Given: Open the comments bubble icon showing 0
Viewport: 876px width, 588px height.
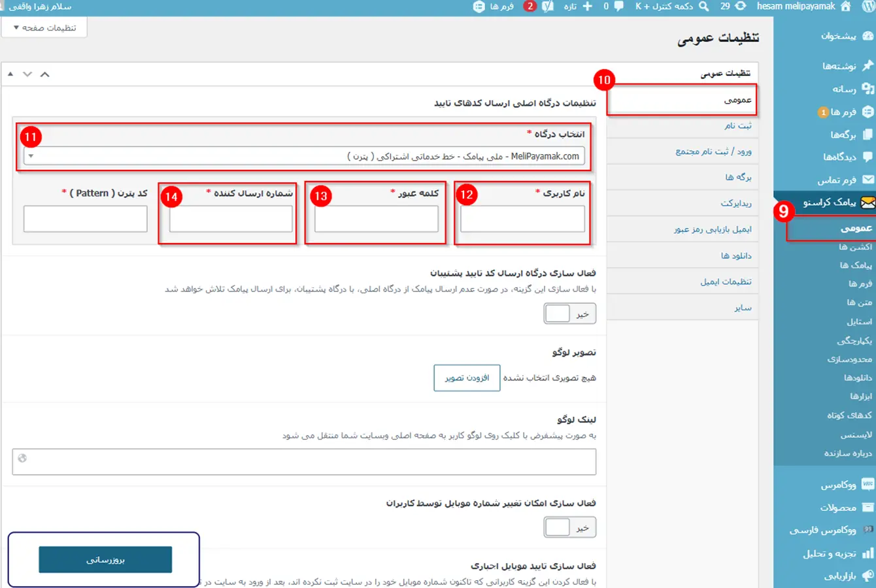Looking at the screenshot, I should point(618,7).
